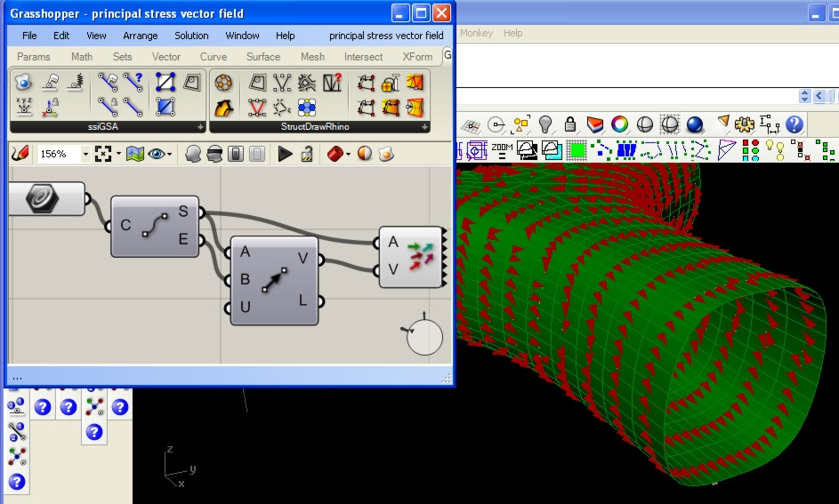Enable preview with the grey head icon
This screenshot has height=504, width=839.
point(193,154)
